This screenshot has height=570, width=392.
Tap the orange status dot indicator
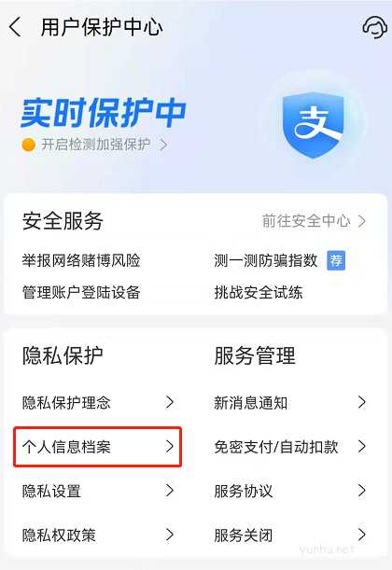pyautogui.click(x=28, y=145)
